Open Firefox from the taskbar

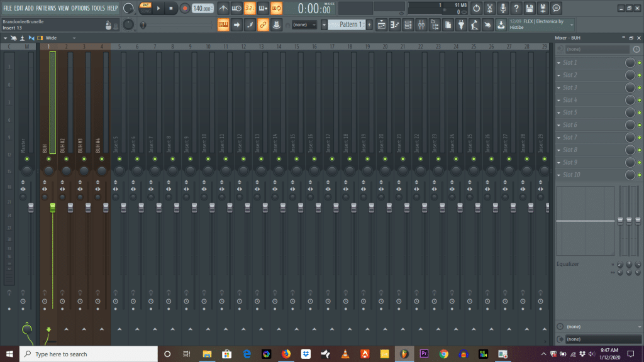pyautogui.click(x=286, y=354)
